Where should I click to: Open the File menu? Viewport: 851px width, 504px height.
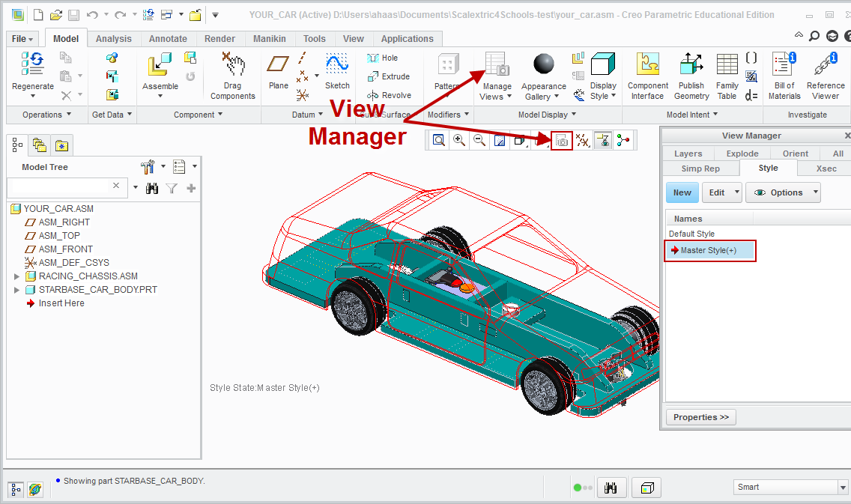point(22,38)
